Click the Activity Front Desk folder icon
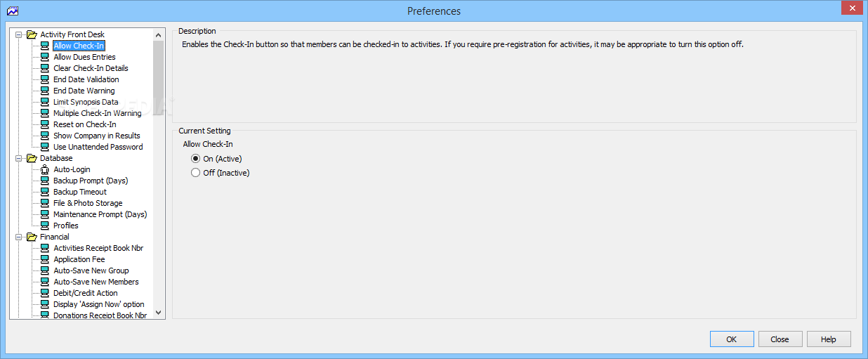Image resolution: width=868 pixels, height=359 pixels. 32,34
